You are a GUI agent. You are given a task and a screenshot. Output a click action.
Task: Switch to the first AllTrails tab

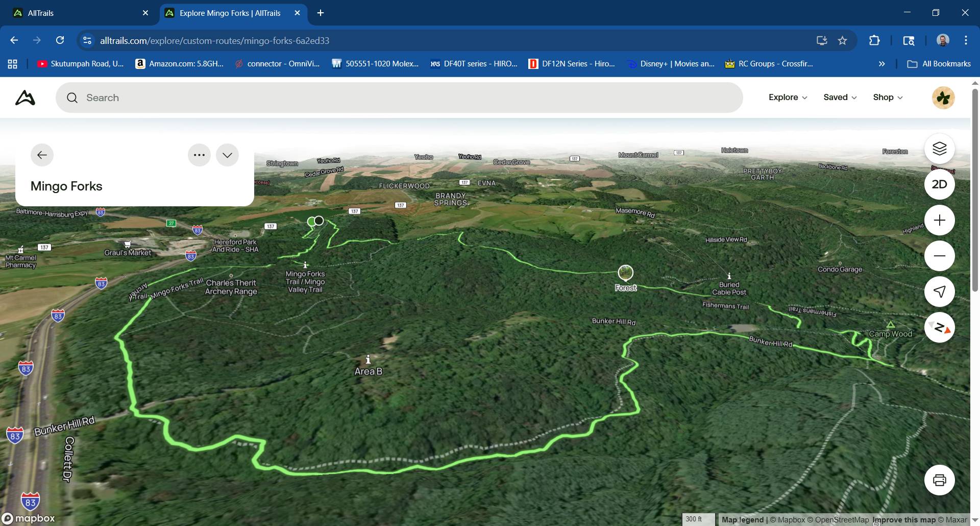(77, 13)
